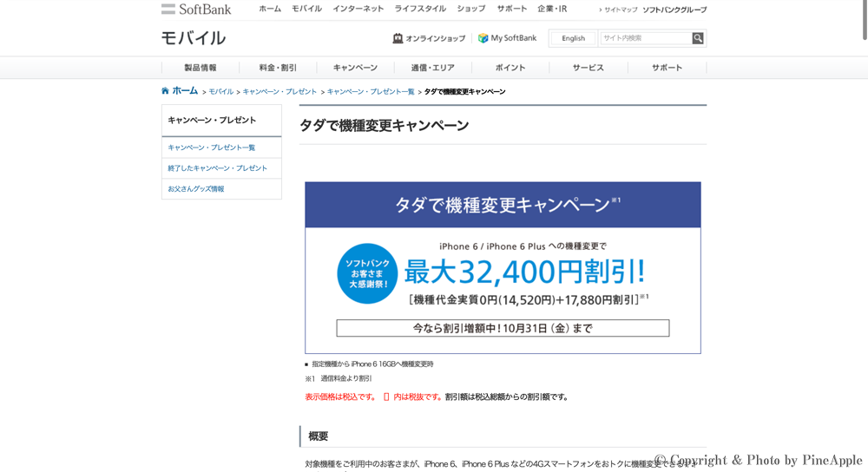Viewport: 868px width, 472px height.
Task: Open the ソフトバンクグループ link
Action: 674,10
